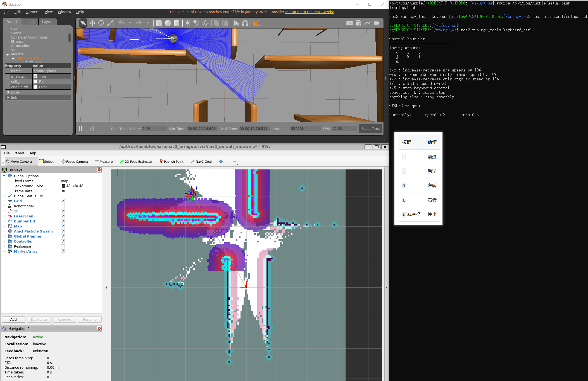Uncheck the Grid display checkbox
This screenshot has height=381, width=588.
click(x=63, y=201)
